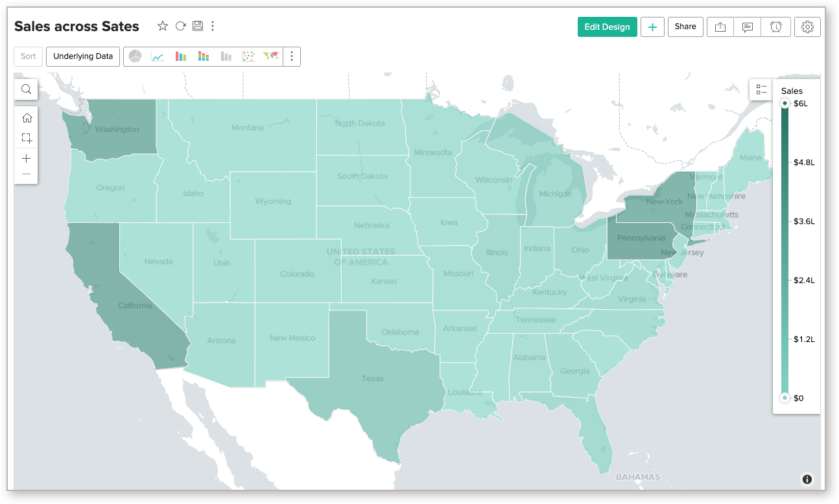Select the stacked bar chart type

point(203,56)
